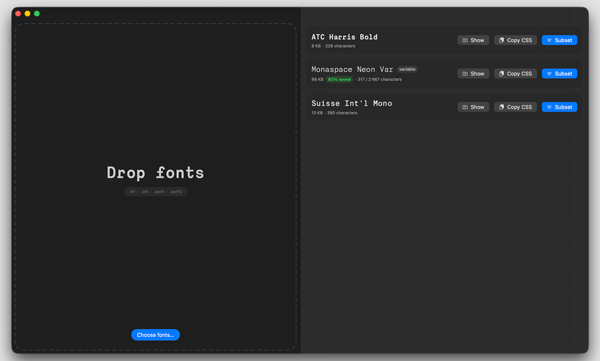This screenshot has height=361, width=600.
Task: Show the ATC Harris Bold font
Action: (473, 40)
